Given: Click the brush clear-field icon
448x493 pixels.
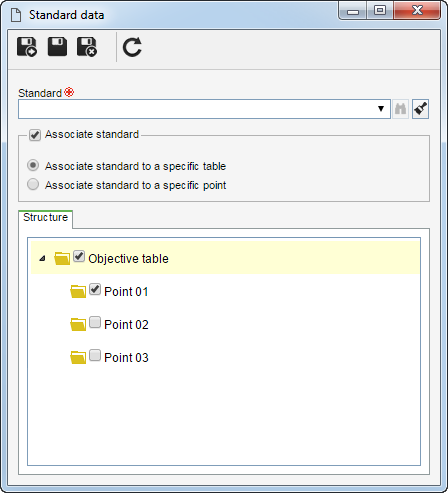Looking at the screenshot, I should tap(420, 109).
